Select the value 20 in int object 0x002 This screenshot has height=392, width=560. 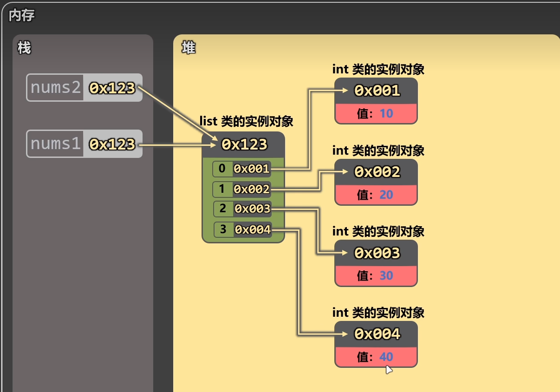click(386, 195)
